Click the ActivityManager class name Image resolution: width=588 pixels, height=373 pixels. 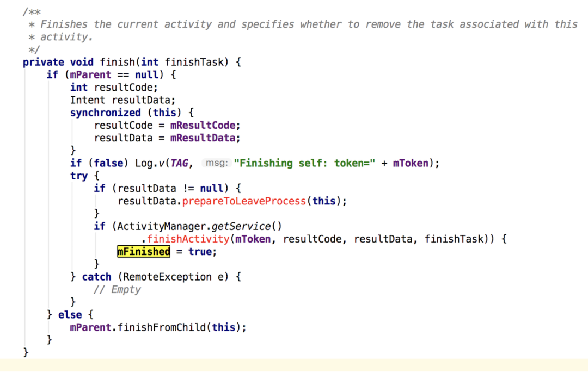(x=162, y=227)
